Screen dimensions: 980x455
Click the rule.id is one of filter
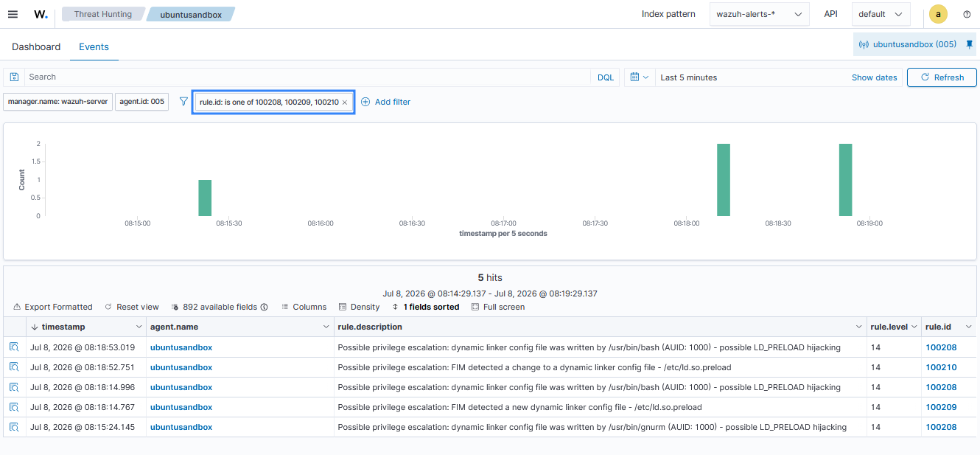pyautogui.click(x=269, y=103)
